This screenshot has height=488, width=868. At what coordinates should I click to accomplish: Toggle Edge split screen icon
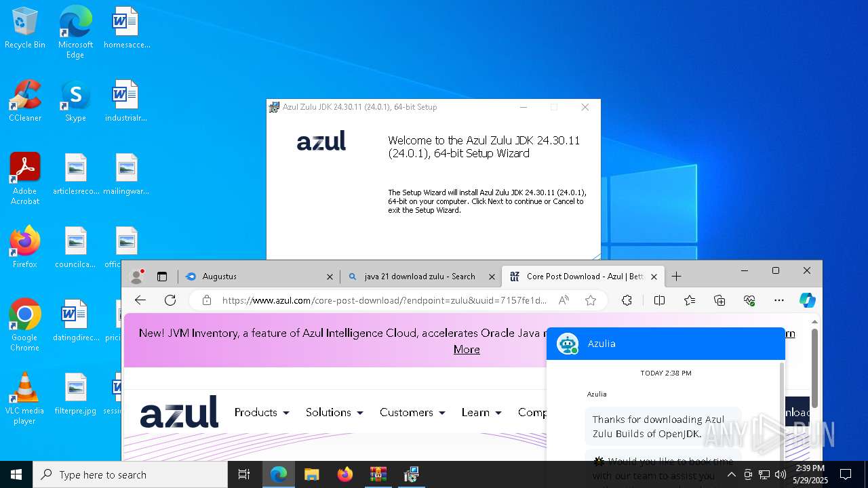(659, 300)
